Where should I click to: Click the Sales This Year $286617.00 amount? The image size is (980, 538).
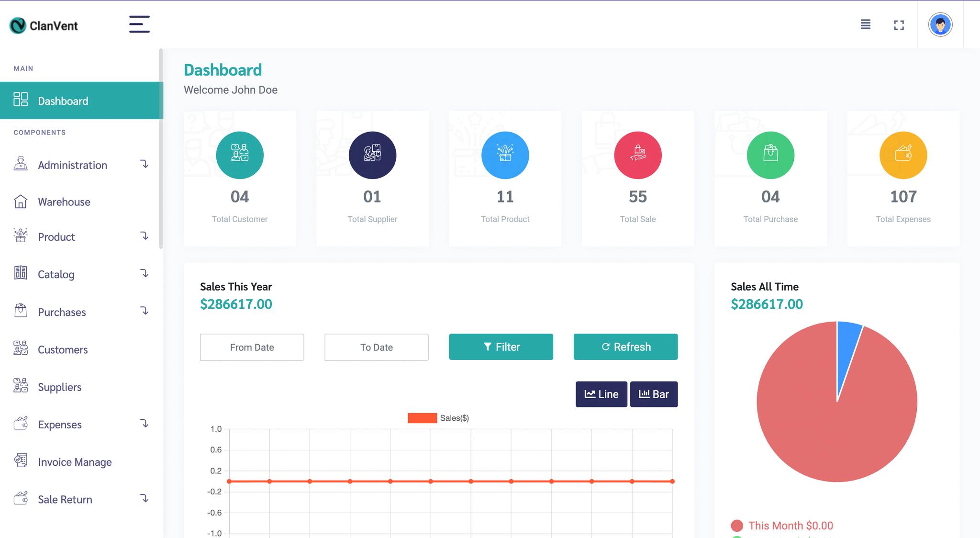click(236, 304)
